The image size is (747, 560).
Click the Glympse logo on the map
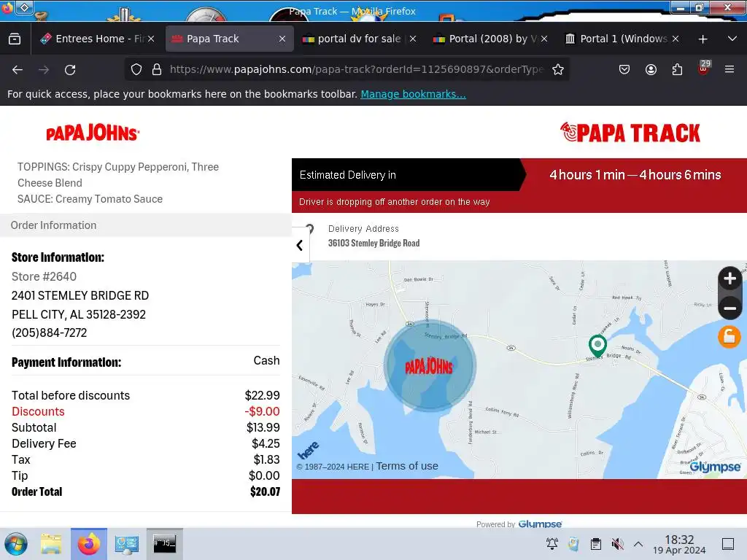tap(715, 467)
